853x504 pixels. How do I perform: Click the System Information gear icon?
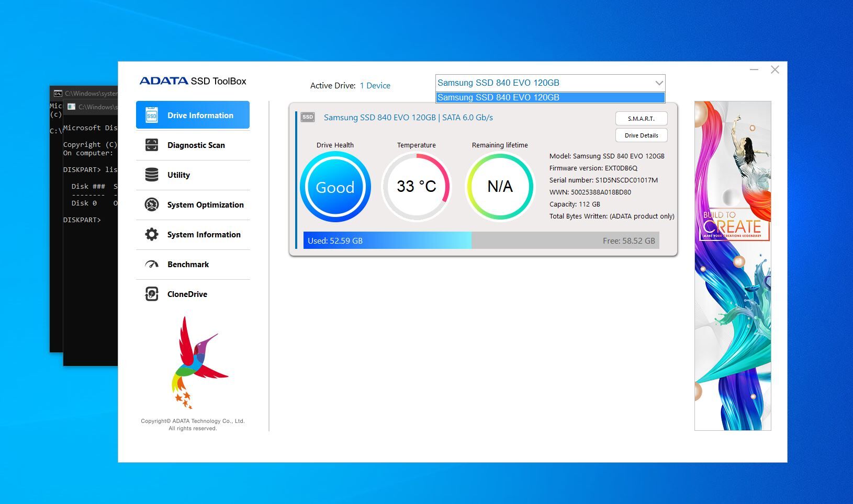[x=152, y=234]
